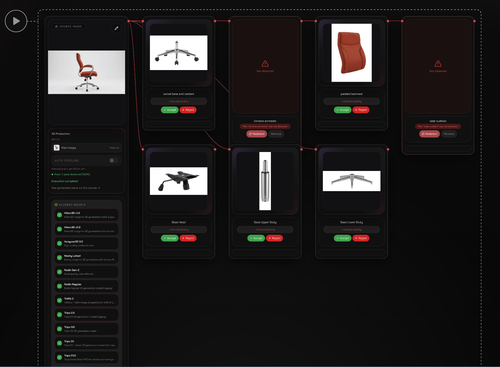This screenshot has height=367, width=500.
Task: Open the Base Lower Body image
Action: pos(352,181)
